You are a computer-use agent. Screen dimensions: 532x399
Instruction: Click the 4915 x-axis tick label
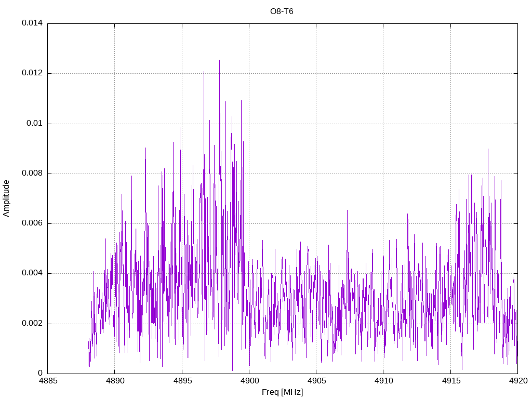(x=451, y=381)
